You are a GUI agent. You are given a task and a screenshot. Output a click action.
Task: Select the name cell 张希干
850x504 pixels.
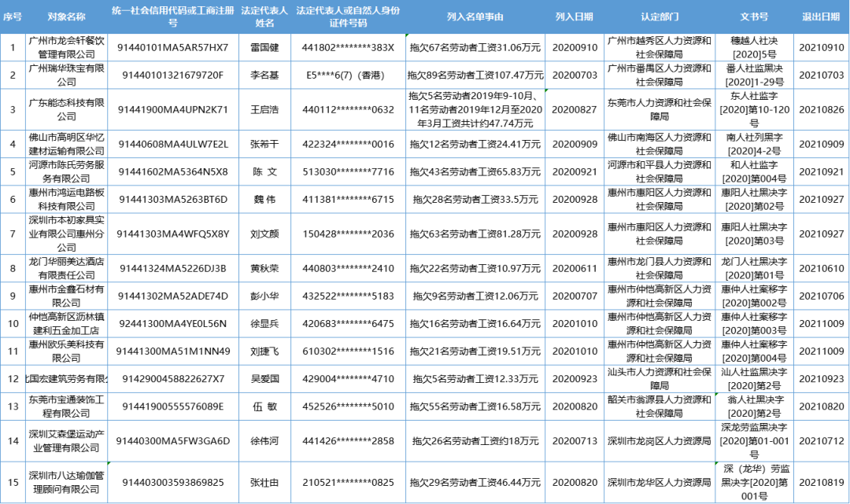click(x=264, y=144)
